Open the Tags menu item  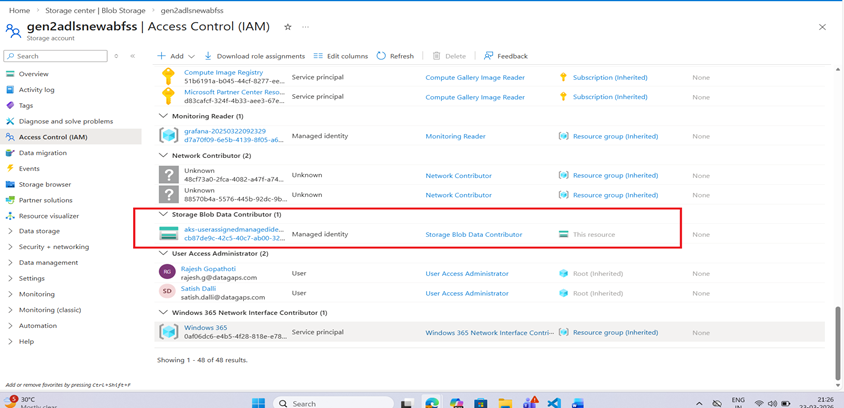coord(26,105)
